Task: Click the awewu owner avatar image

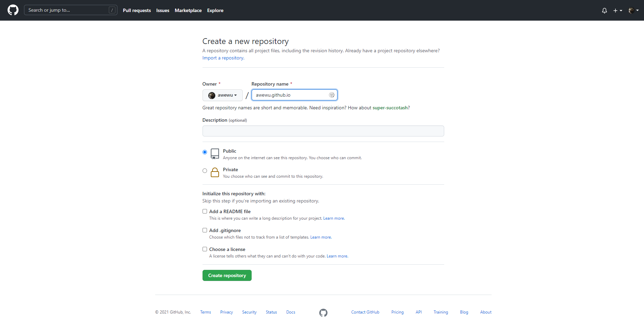Action: (x=212, y=95)
